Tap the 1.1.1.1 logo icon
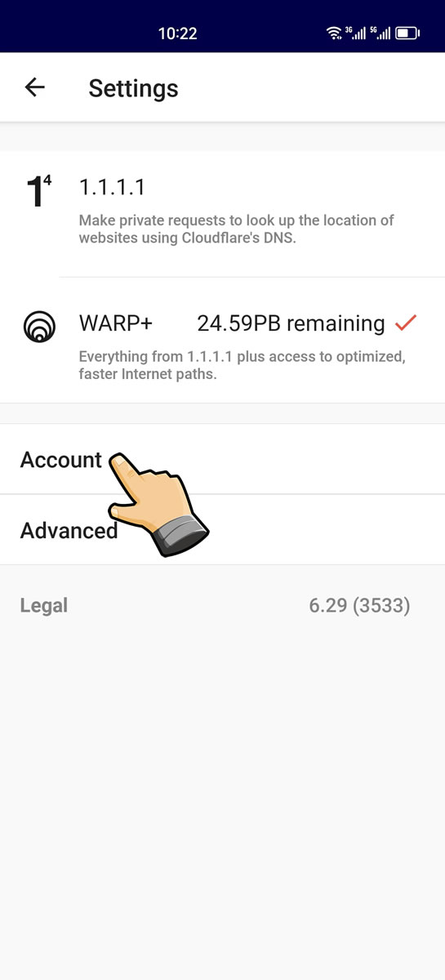This screenshot has height=980, width=445. point(38,190)
